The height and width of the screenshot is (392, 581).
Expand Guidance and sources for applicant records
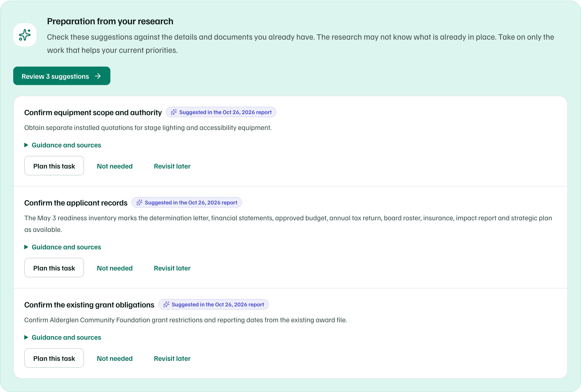(63, 247)
